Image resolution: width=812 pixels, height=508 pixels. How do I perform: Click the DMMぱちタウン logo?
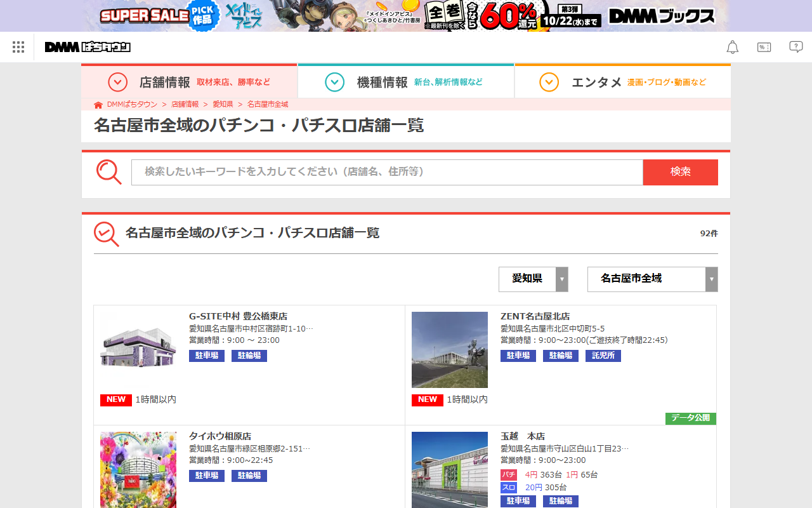88,47
